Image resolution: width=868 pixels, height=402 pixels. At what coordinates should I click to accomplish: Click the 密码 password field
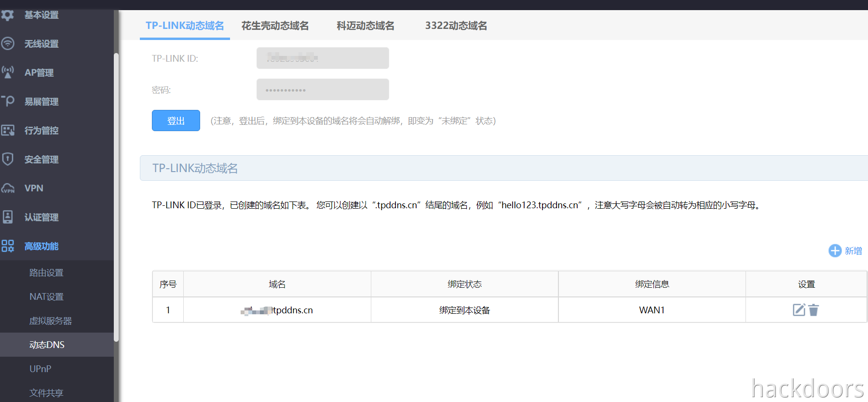[323, 90]
